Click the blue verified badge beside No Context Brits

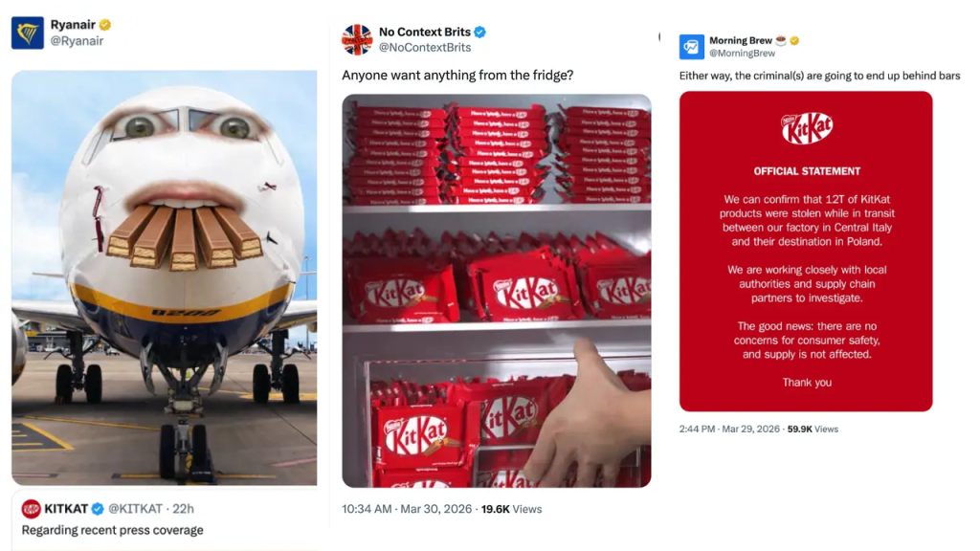coord(480,32)
